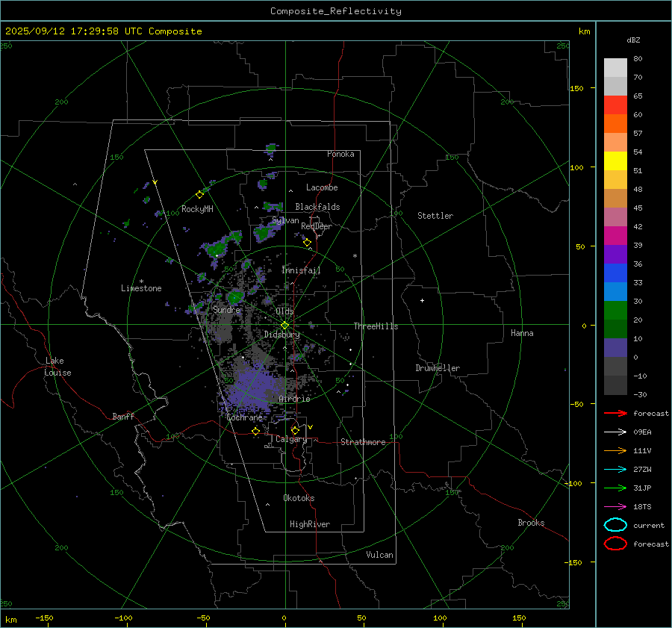
Task: Click the 'Lake Louise' map label
Action: point(58,367)
